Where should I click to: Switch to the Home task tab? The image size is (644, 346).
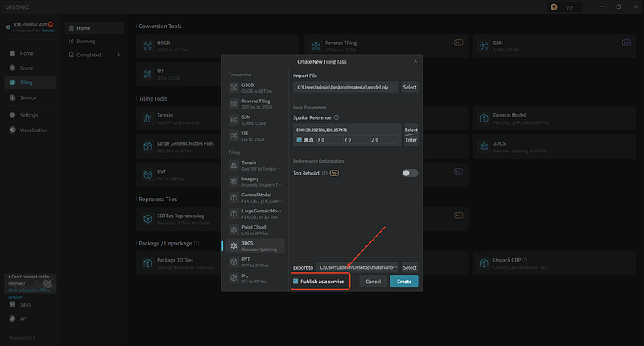point(94,28)
